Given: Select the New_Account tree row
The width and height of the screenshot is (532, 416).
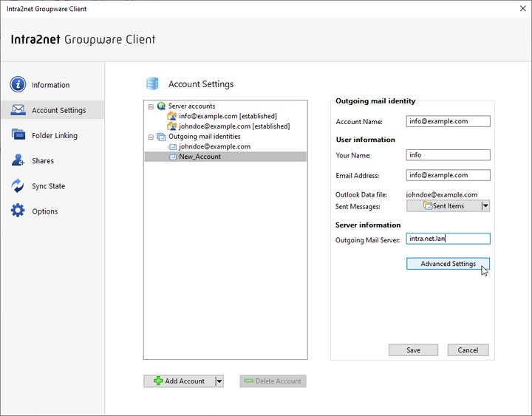Looking at the screenshot, I should [x=225, y=157].
